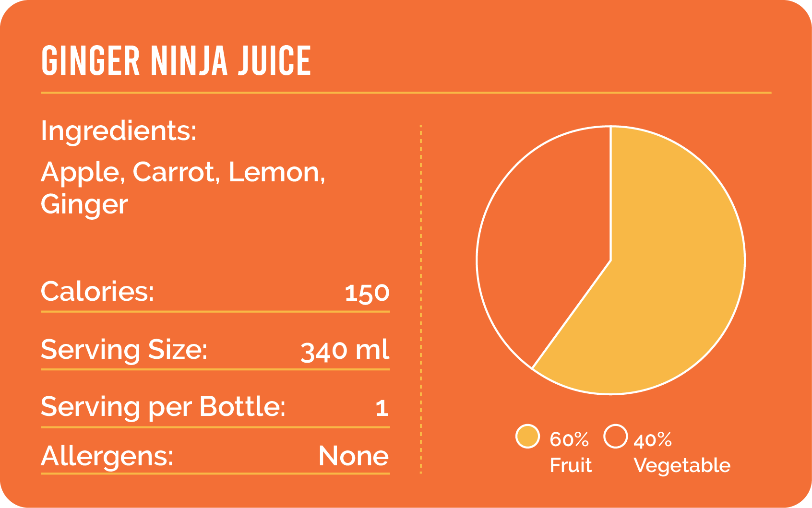Click the Vegetable legend label

(682, 465)
